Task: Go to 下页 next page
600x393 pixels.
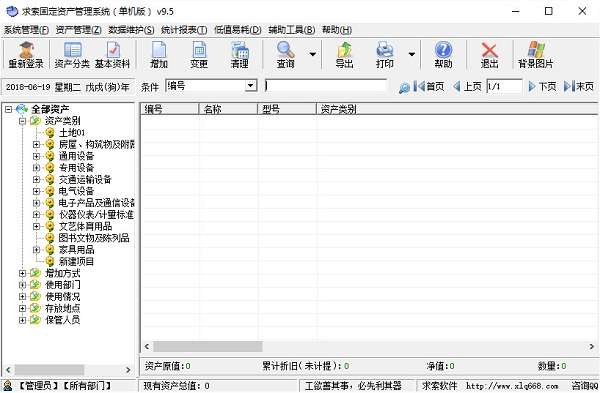Action: pyautogui.click(x=543, y=86)
